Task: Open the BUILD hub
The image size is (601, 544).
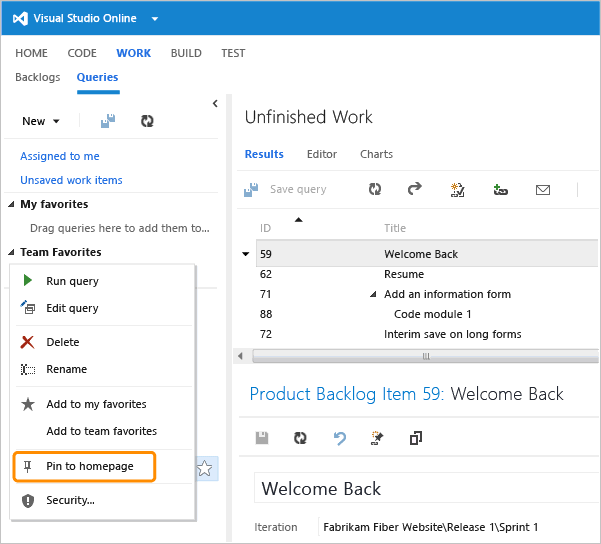Action: (186, 53)
